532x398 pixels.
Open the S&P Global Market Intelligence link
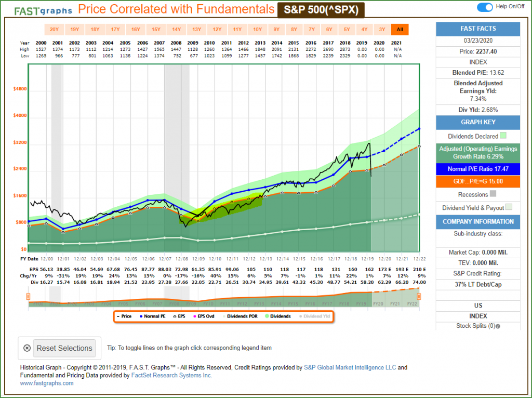click(x=350, y=367)
